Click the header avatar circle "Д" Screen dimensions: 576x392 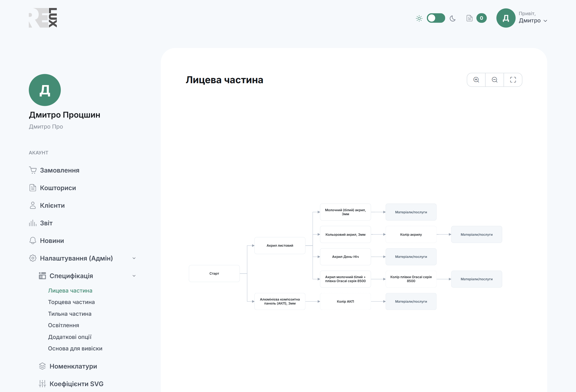click(506, 18)
